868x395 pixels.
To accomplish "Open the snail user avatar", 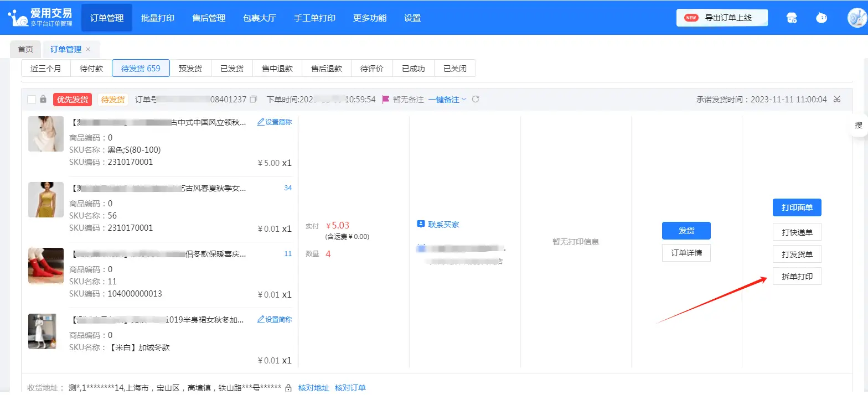I will pyautogui.click(x=857, y=18).
